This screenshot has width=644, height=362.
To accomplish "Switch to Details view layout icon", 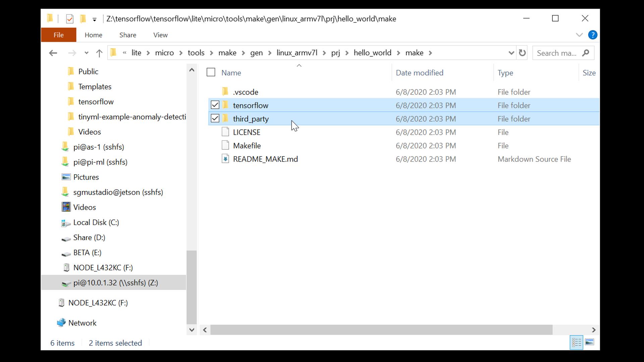I will click(x=577, y=342).
